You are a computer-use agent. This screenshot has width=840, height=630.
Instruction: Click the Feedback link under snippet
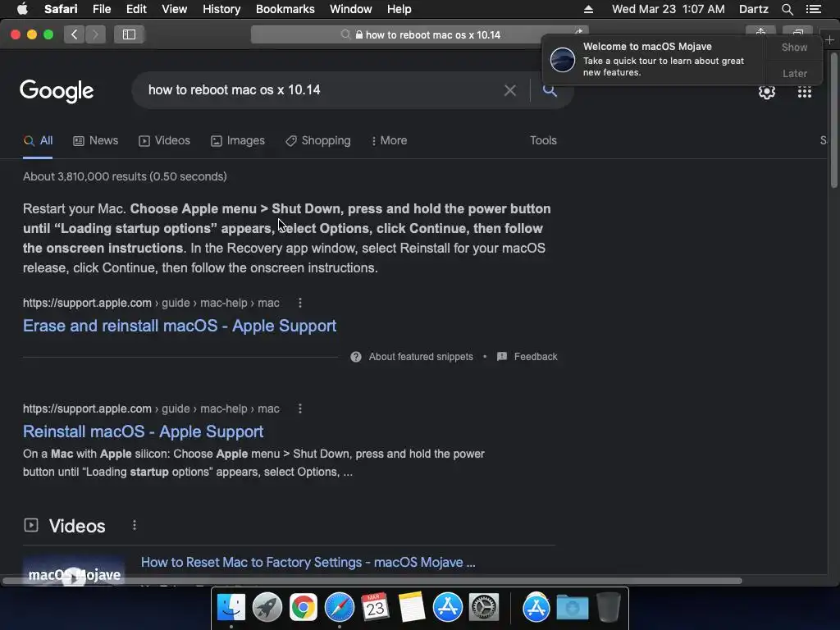tap(527, 357)
